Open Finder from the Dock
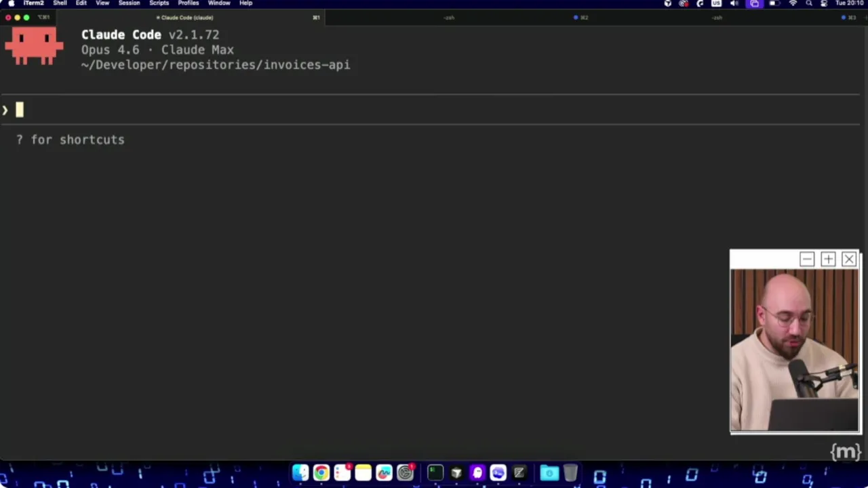The width and height of the screenshot is (868, 488). (300, 472)
